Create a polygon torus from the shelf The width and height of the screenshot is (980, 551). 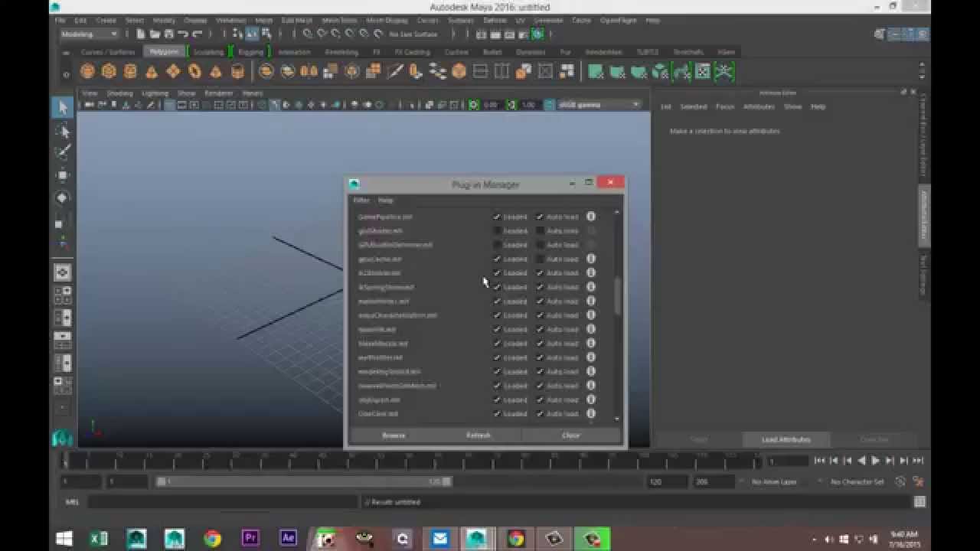[x=194, y=71]
